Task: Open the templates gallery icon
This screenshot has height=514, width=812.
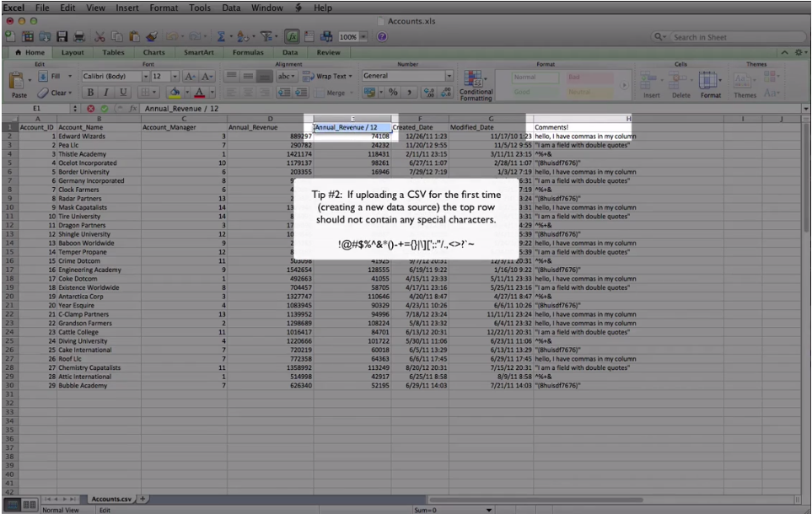Action: click(28, 37)
